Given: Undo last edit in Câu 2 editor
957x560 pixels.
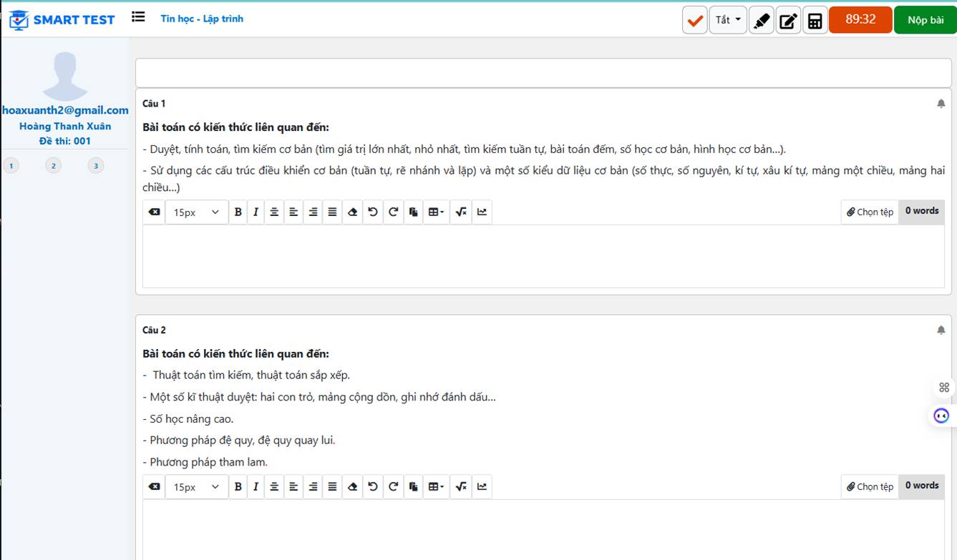Looking at the screenshot, I should [x=373, y=486].
